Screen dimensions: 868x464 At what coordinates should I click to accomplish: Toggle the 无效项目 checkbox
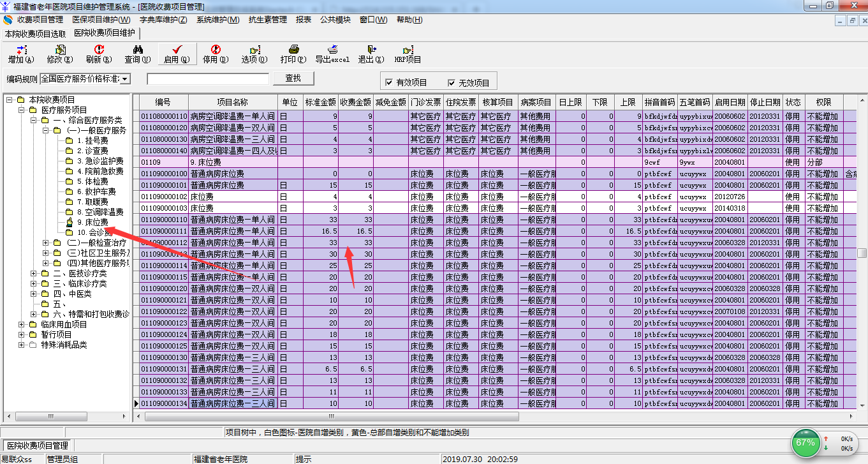coord(451,83)
